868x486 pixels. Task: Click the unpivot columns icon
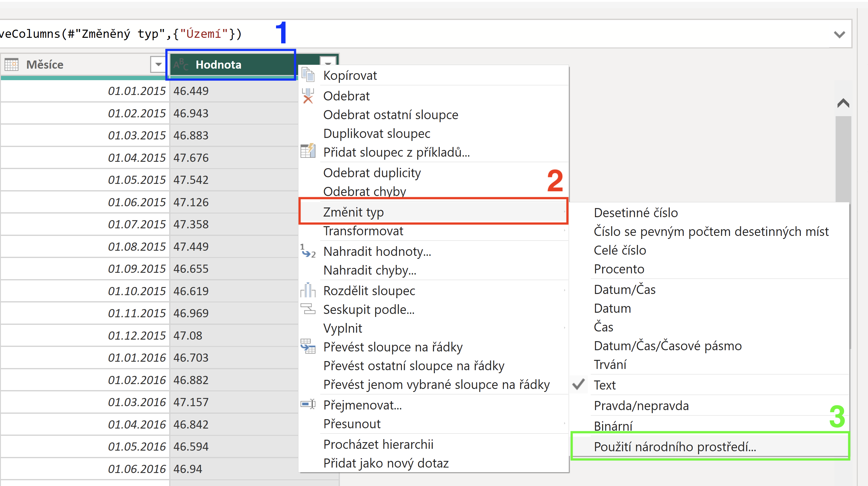point(307,346)
